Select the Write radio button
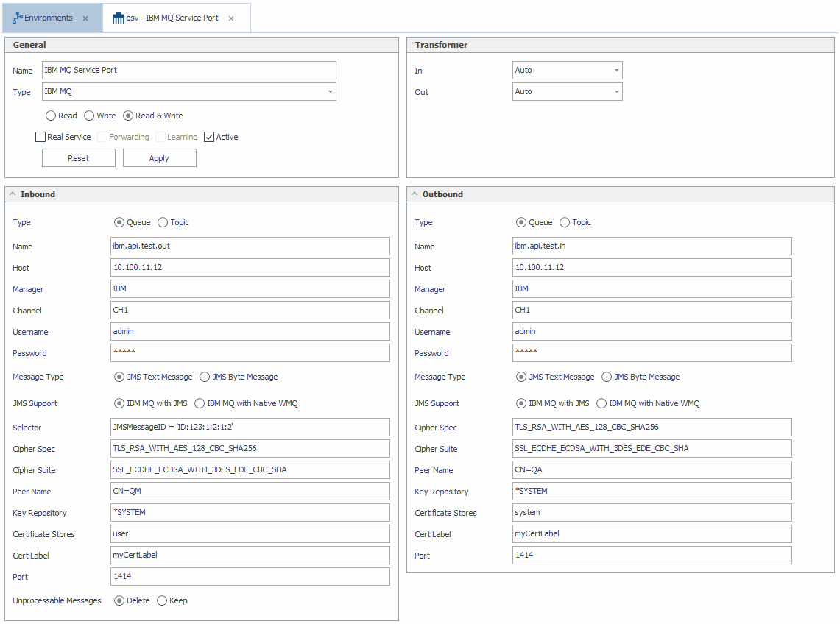Image resolution: width=840 pixels, height=624 pixels. click(89, 116)
